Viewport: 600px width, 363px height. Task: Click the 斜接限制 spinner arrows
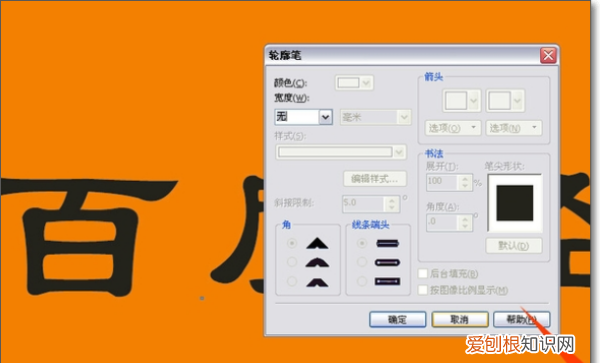coord(392,203)
